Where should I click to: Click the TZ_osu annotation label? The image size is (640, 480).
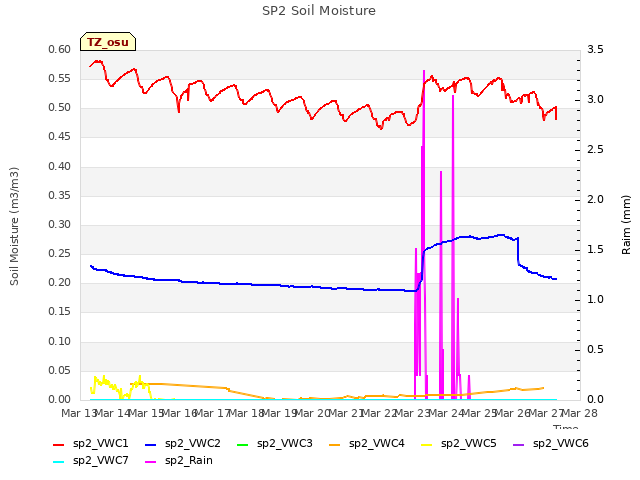[108, 42]
